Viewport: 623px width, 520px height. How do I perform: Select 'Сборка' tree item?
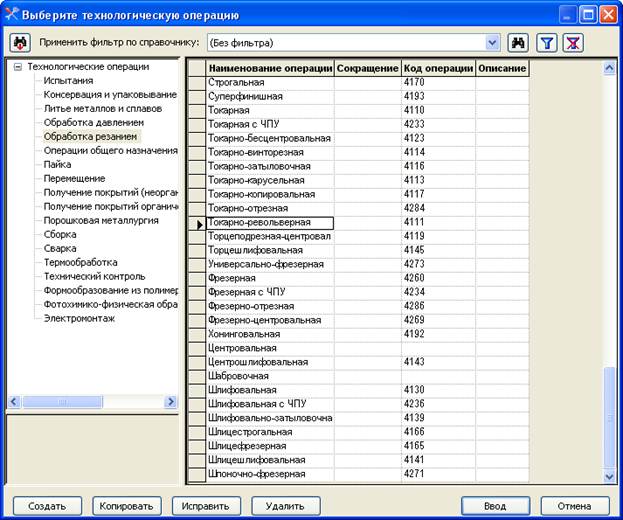click(60, 234)
